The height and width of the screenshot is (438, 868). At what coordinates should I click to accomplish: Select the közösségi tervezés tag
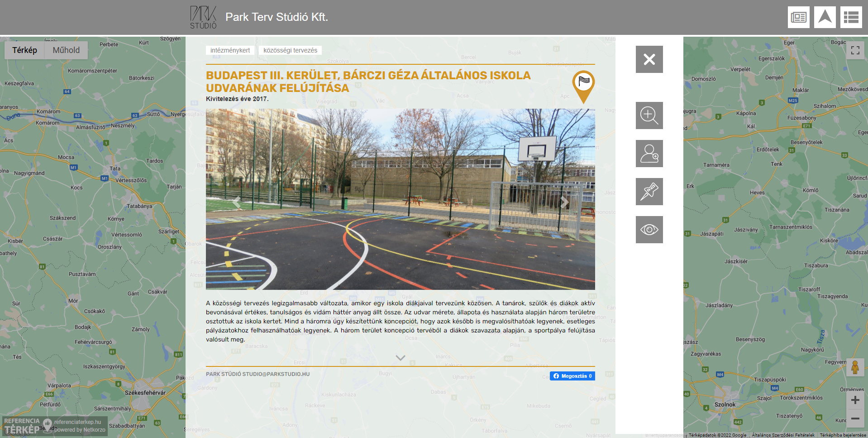290,50
